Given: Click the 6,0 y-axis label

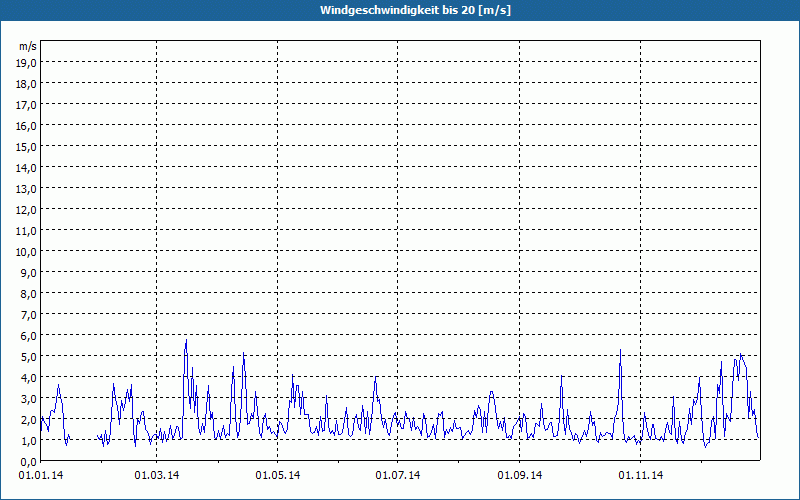Looking at the screenshot, I should (29, 336).
